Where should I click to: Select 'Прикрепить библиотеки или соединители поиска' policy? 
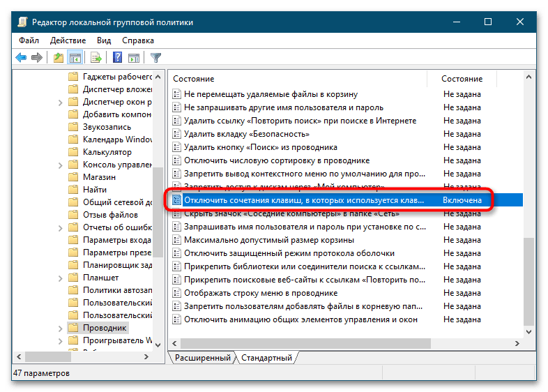305,266
